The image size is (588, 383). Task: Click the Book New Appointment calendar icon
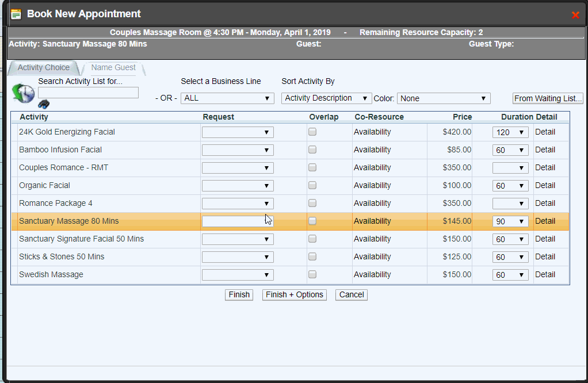pyautogui.click(x=16, y=14)
